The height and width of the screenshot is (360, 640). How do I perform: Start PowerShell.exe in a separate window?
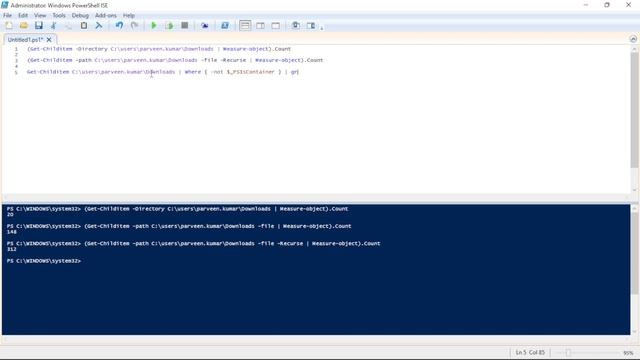pos(225,26)
